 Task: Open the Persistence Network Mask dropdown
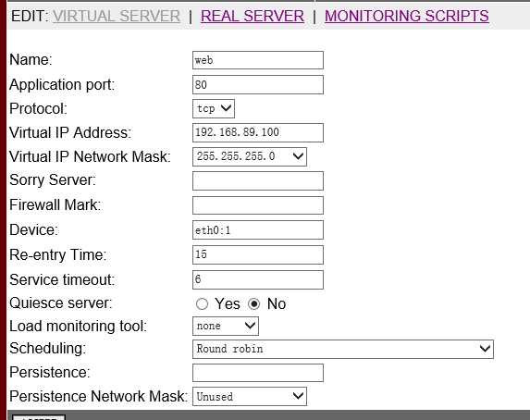coord(250,396)
